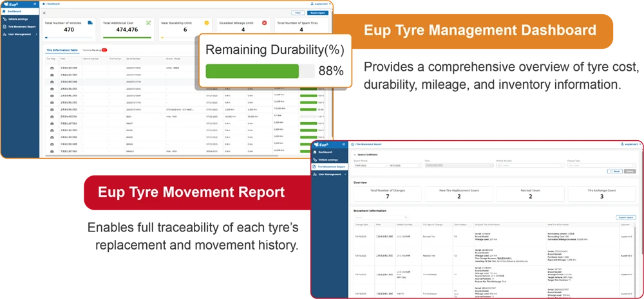The width and height of the screenshot is (644, 299).
Task: Click Serial Number column header on the dashboard
Action: click(x=134, y=59)
